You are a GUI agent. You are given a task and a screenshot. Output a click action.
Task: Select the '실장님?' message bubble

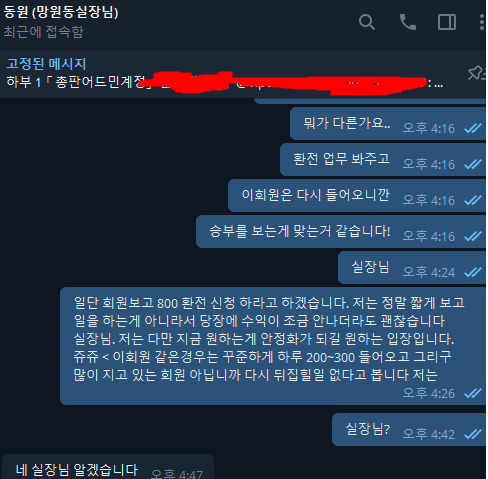(409, 429)
